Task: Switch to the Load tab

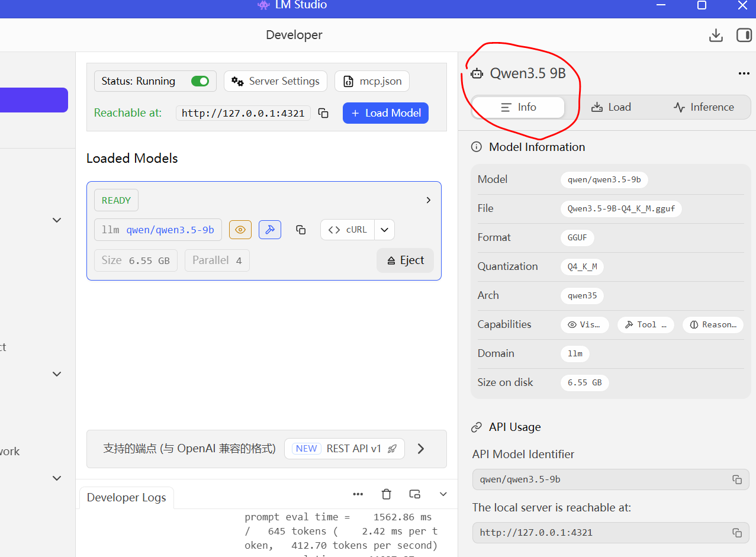Action: [x=611, y=107]
